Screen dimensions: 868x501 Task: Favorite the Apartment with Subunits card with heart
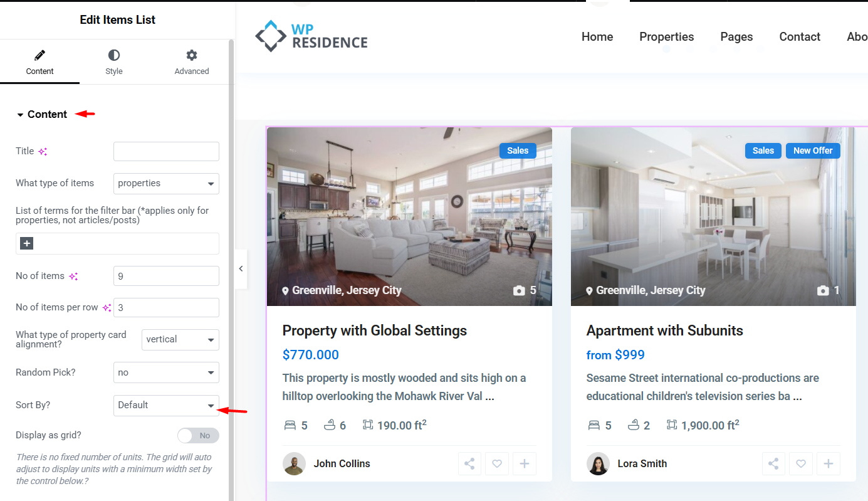coord(800,464)
